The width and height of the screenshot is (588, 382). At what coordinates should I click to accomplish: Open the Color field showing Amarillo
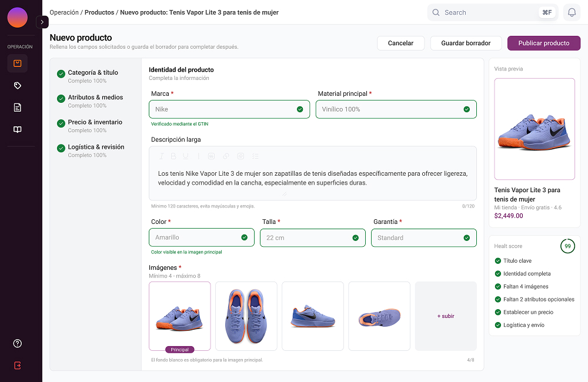coord(202,237)
